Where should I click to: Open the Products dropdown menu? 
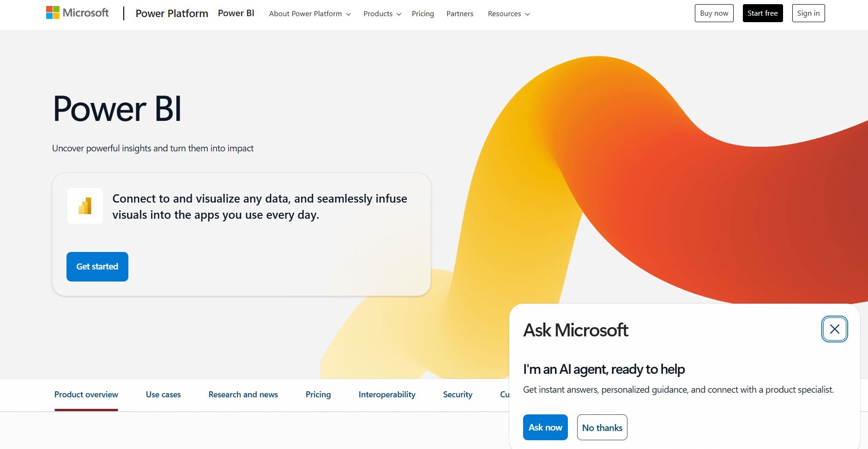(382, 14)
